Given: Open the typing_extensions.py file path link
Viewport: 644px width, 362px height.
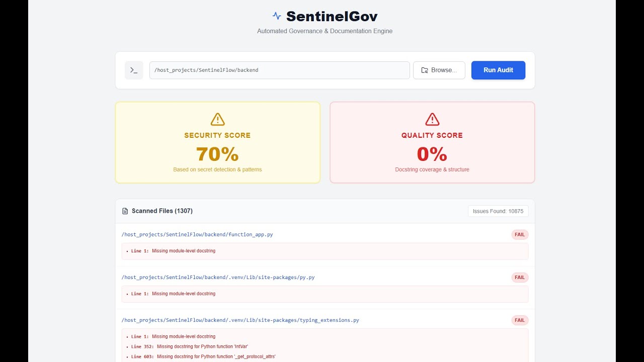Looking at the screenshot, I should click(x=240, y=320).
